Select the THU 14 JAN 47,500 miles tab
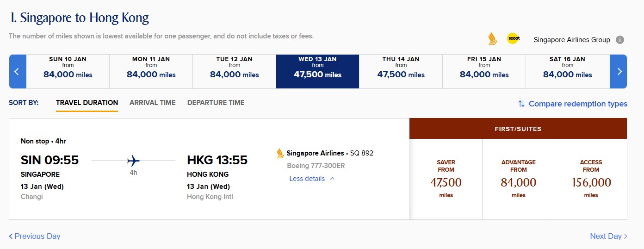 click(401, 71)
